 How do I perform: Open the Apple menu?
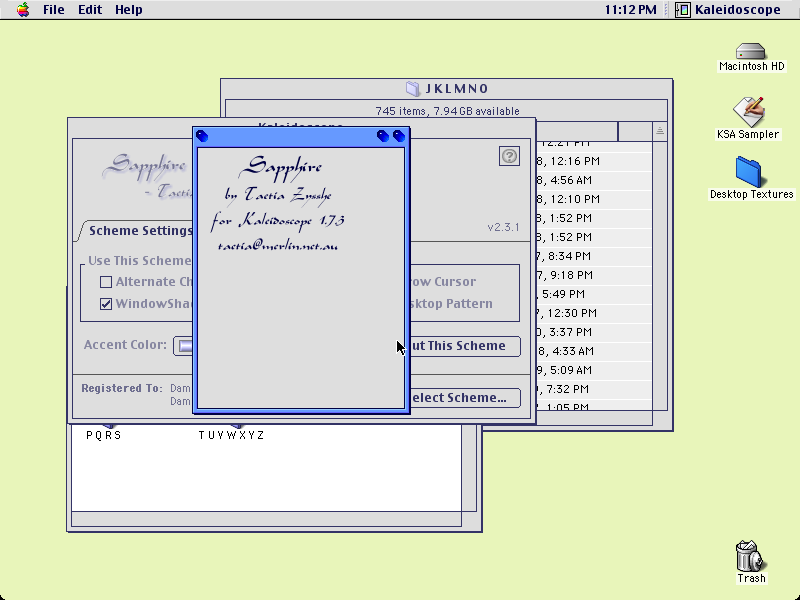(x=23, y=9)
